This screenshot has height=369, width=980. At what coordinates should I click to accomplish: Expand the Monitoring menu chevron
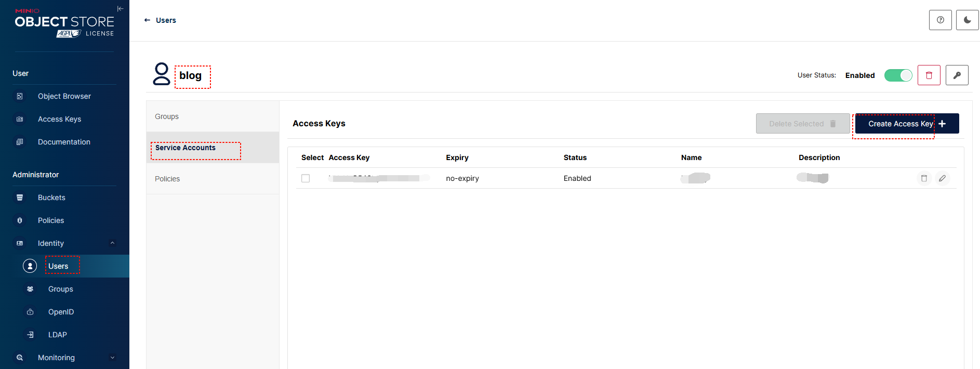click(112, 358)
